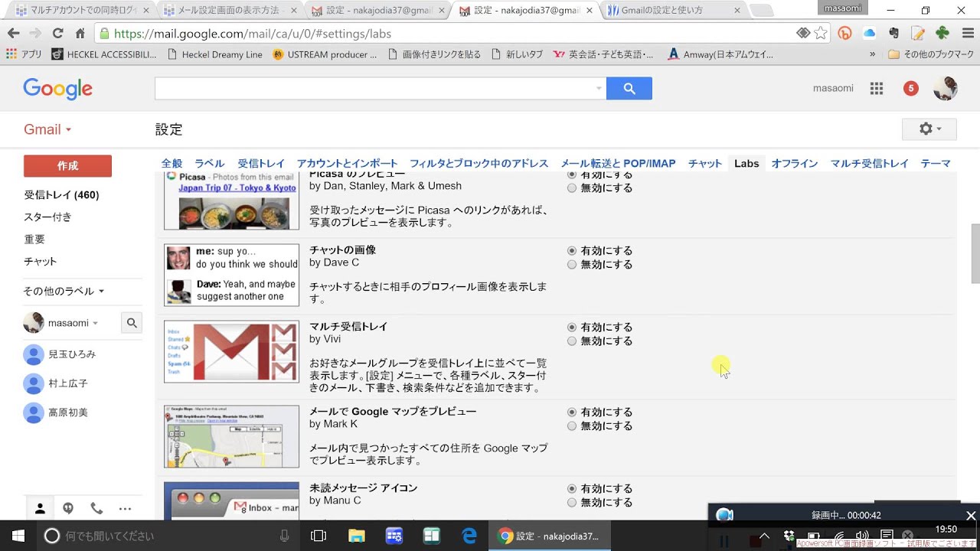980x551 pixels.
Task: Launch Microsoft Edge from the taskbar
Action: (x=469, y=536)
